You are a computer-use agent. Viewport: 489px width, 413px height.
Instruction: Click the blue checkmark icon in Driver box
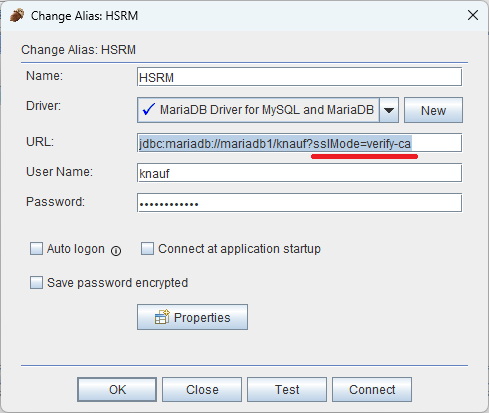coord(148,109)
